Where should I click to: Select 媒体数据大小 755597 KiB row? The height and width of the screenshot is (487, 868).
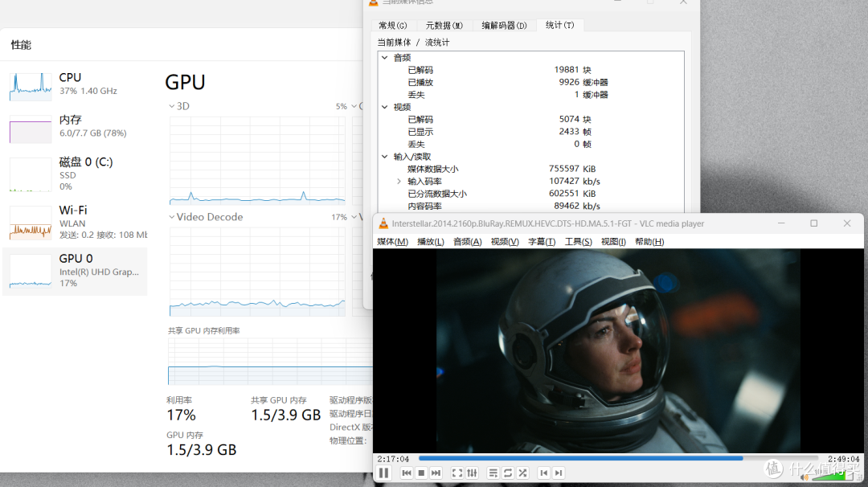(x=531, y=169)
